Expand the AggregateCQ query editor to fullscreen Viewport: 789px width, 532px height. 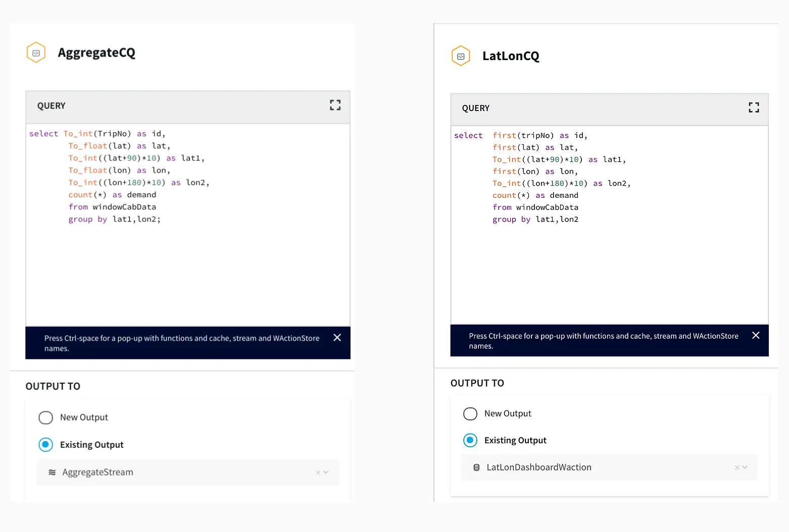point(335,105)
